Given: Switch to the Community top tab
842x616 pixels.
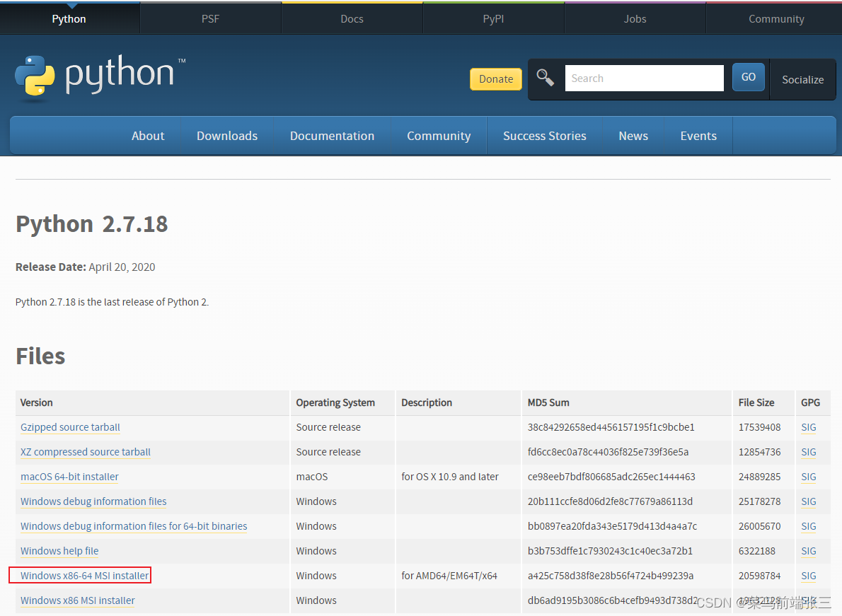Looking at the screenshot, I should [776, 19].
